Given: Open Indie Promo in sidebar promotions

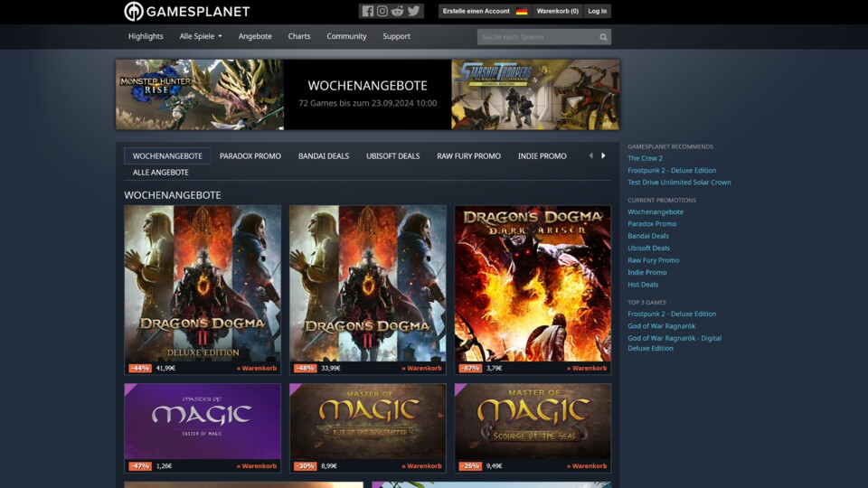Looking at the screenshot, I should pos(647,272).
